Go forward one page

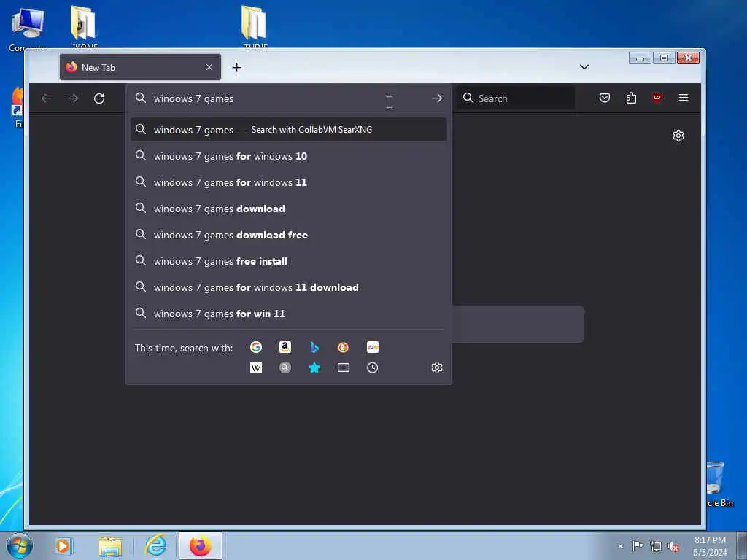pyautogui.click(x=73, y=98)
